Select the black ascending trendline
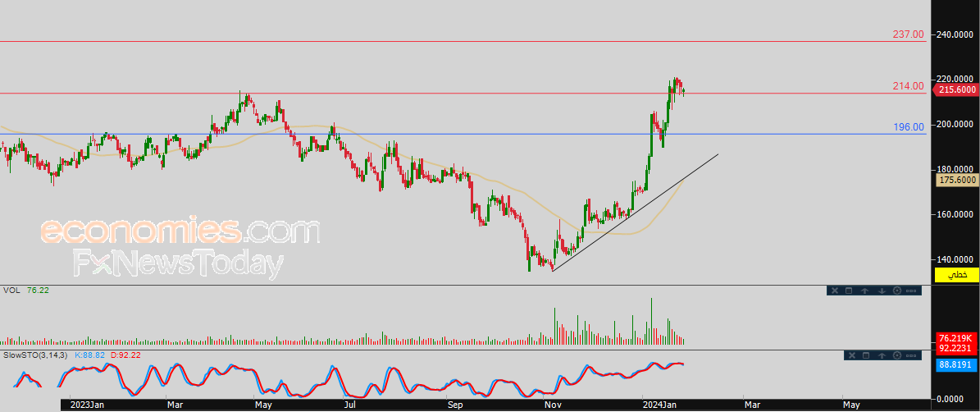 635,213
